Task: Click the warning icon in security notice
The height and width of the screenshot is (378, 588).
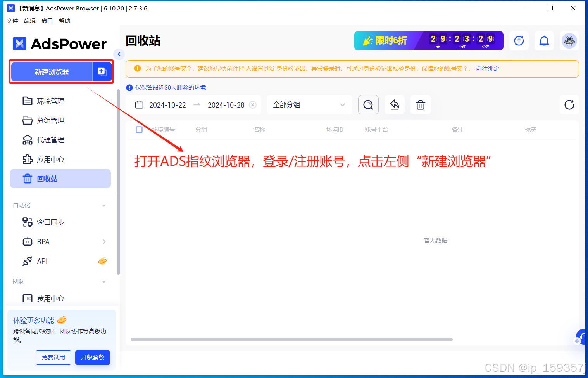Action: pos(138,68)
